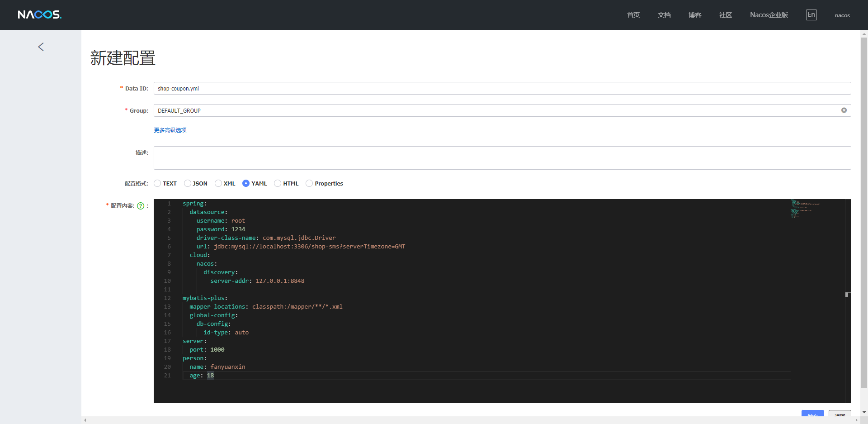Click line number 11 in the gutter
The image size is (868, 424).
[x=167, y=290]
